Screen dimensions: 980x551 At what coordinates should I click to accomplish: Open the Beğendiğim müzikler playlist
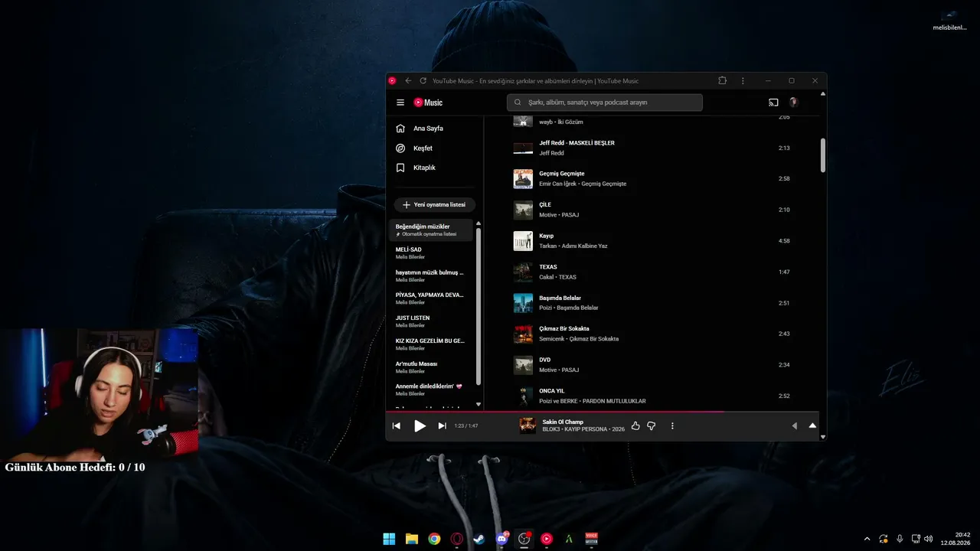[431, 230]
